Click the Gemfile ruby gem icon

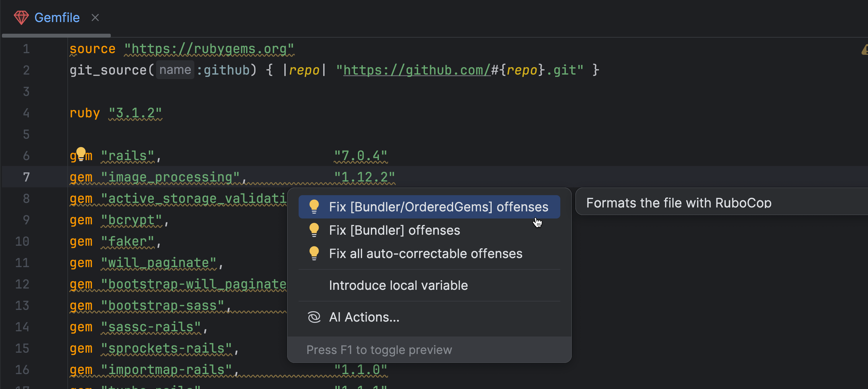point(21,18)
